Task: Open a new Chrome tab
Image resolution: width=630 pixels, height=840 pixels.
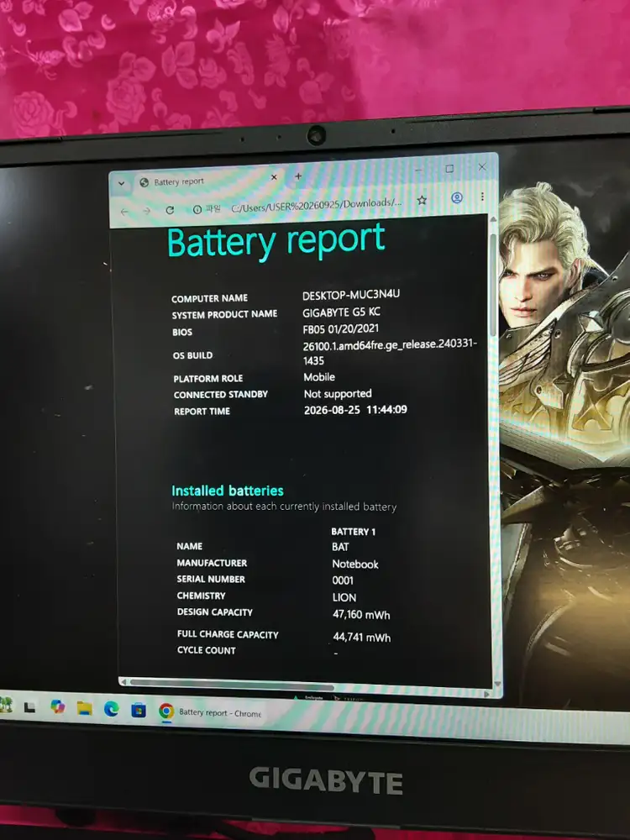Action: pyautogui.click(x=298, y=176)
